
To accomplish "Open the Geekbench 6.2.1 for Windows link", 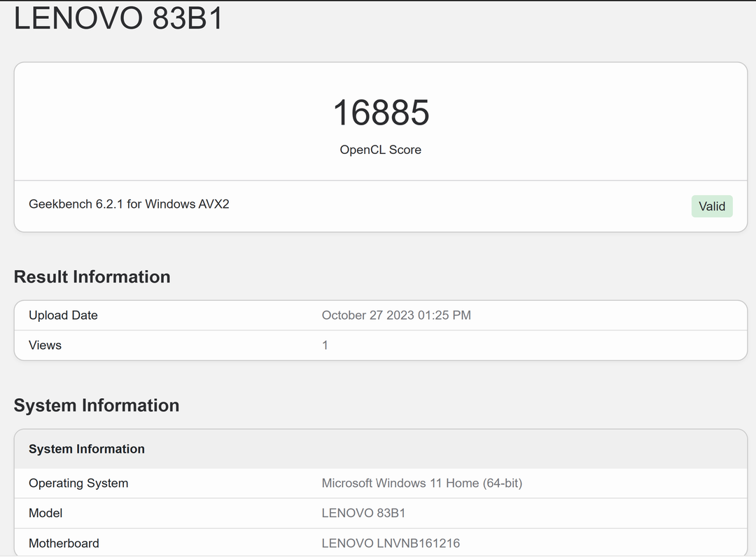I will pyautogui.click(x=129, y=204).
